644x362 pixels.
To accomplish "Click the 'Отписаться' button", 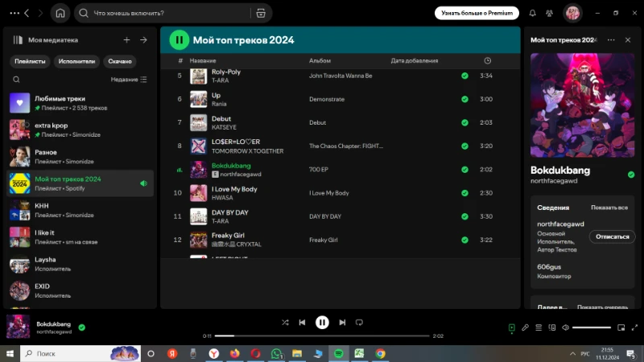I will pos(612,237).
